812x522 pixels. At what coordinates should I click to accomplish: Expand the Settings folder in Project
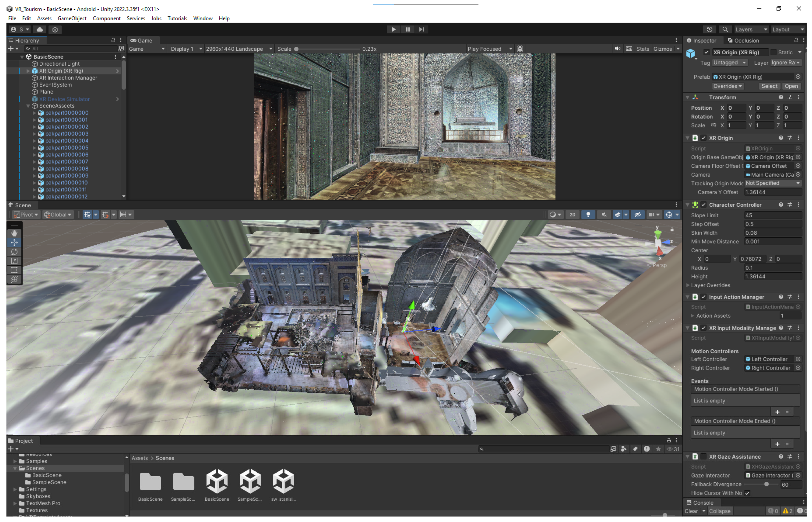(x=15, y=489)
